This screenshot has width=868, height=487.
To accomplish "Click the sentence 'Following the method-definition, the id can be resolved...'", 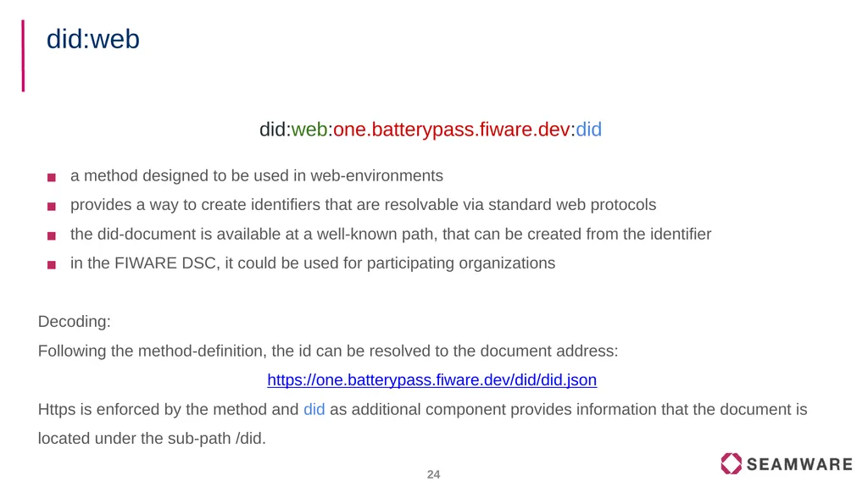I will click(328, 351).
